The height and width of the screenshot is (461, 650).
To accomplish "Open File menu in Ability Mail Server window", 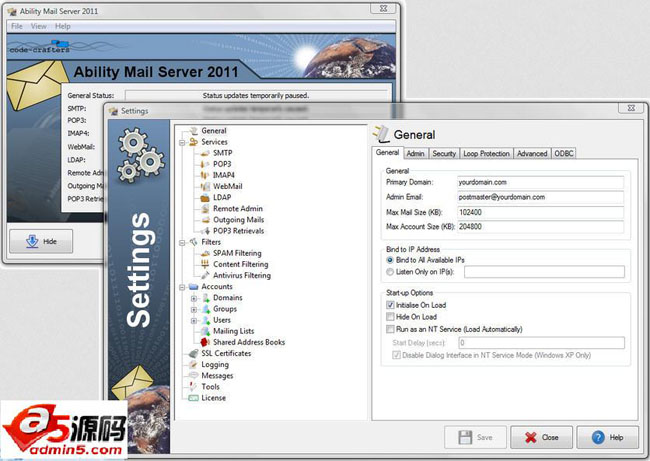I will pyautogui.click(x=17, y=26).
